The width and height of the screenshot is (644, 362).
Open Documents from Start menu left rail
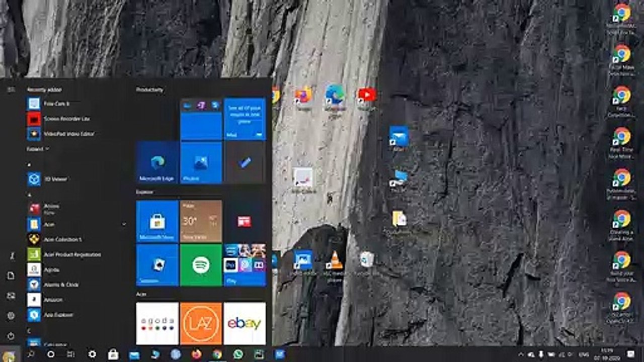tap(11, 276)
